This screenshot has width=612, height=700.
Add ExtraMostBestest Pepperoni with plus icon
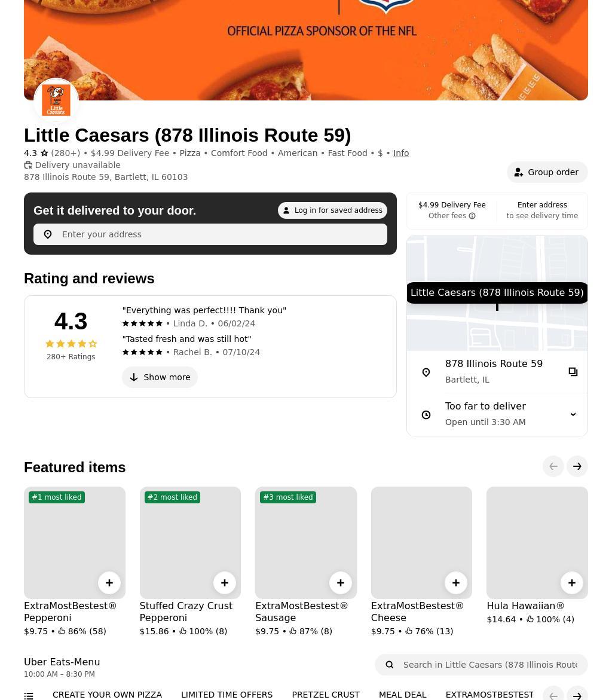[109, 583]
